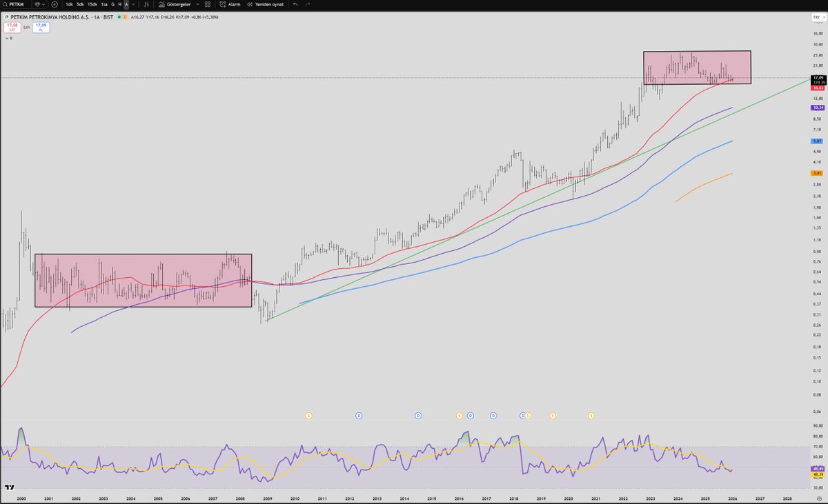Open Göstergeler indicators menu
828x504 pixels.
[174, 4]
